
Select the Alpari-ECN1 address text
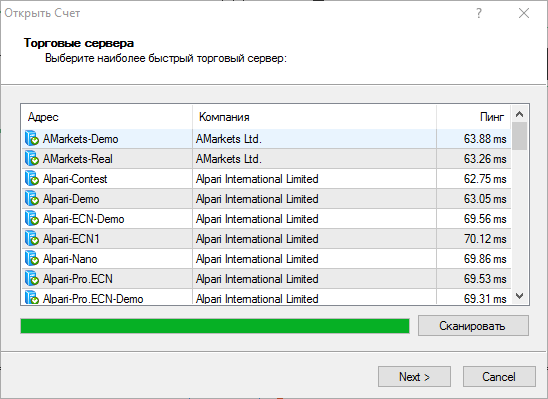pos(71,239)
